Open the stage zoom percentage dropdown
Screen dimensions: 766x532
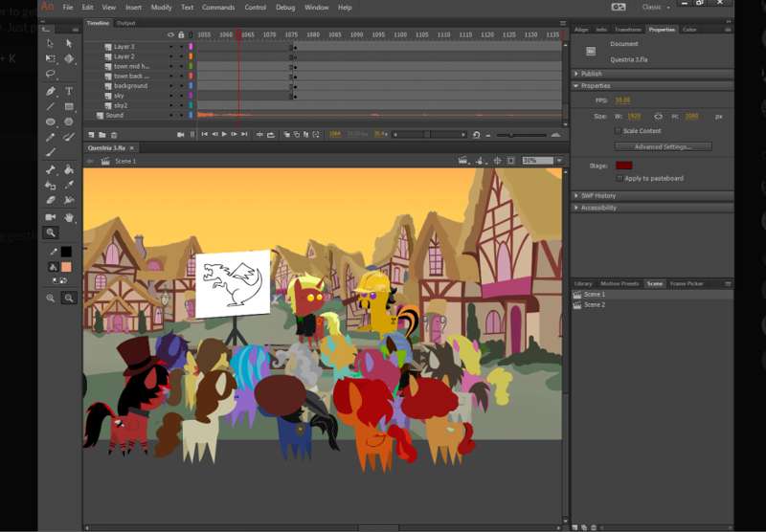tap(560, 161)
